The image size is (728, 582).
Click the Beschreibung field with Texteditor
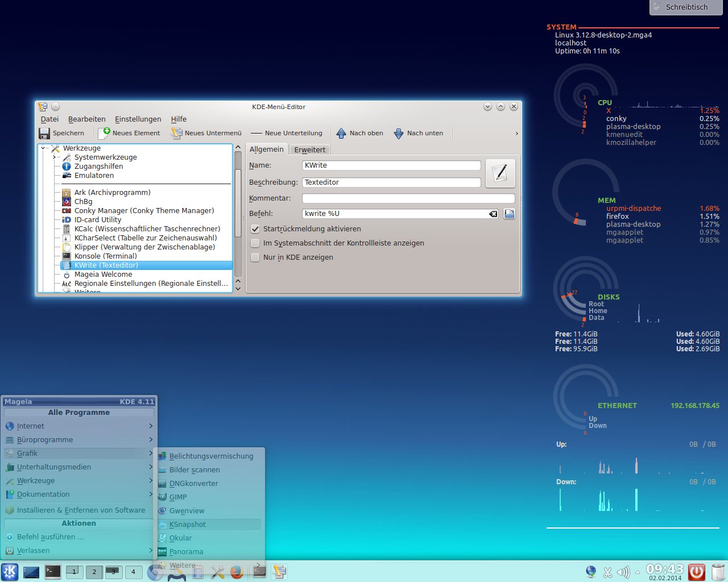point(391,182)
